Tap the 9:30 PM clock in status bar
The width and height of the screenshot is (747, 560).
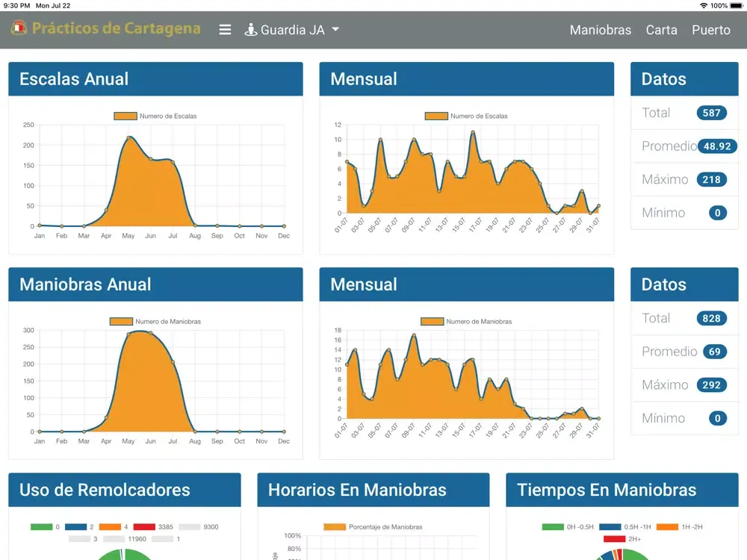[x=16, y=6]
